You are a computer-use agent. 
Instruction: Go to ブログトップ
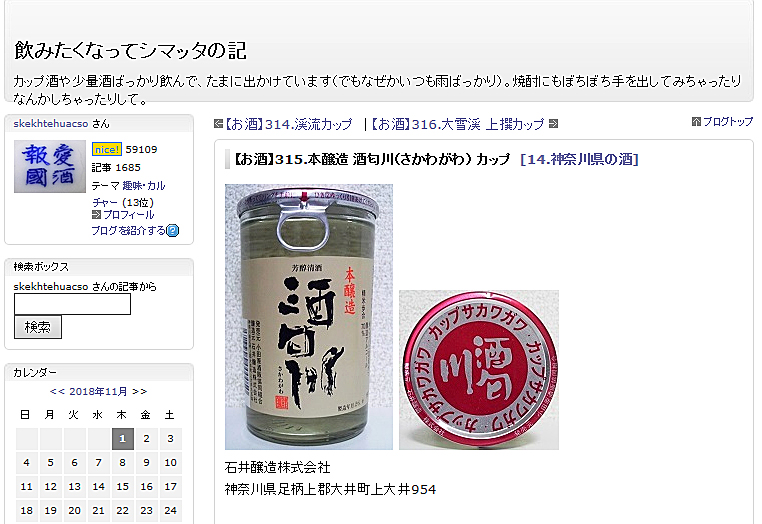pyautogui.click(x=727, y=122)
